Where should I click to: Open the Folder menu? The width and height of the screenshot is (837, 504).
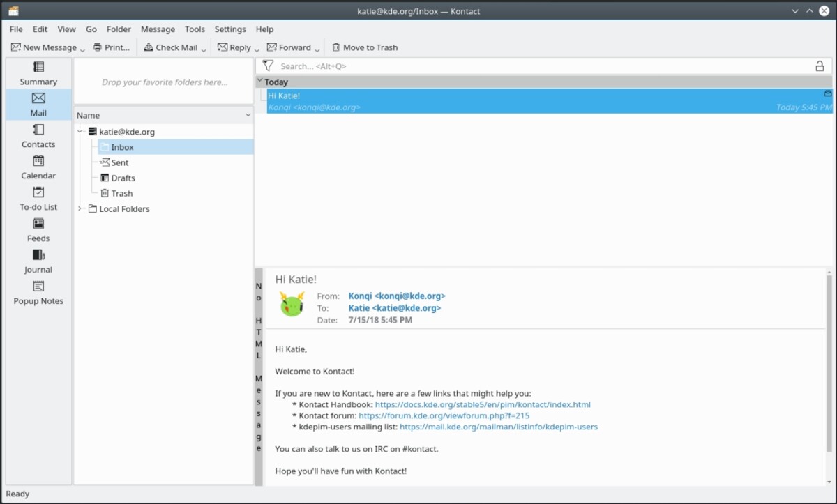[119, 29]
